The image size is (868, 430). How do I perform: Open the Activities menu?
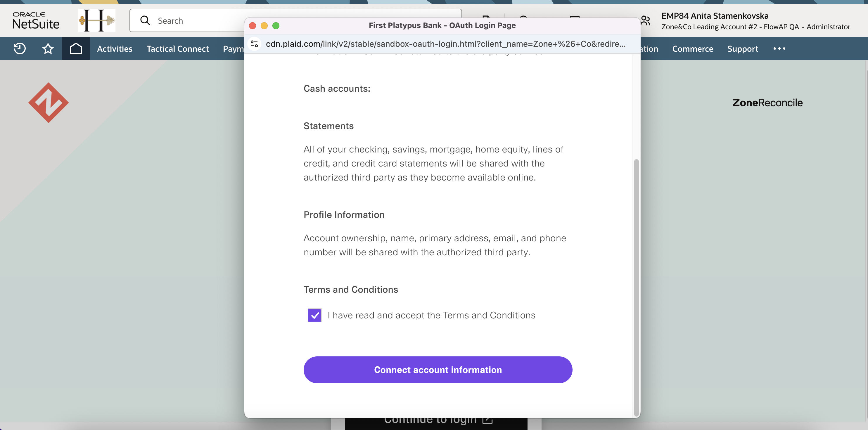pos(115,49)
